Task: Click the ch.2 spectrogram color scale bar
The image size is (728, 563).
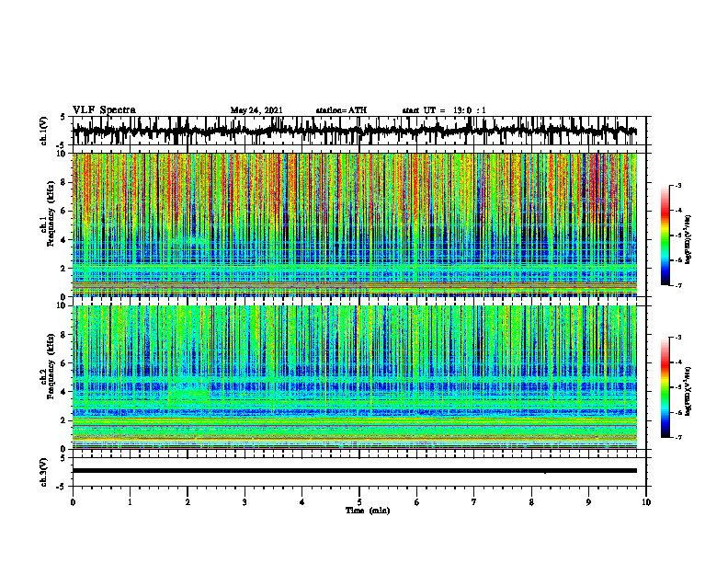Action: (x=665, y=387)
